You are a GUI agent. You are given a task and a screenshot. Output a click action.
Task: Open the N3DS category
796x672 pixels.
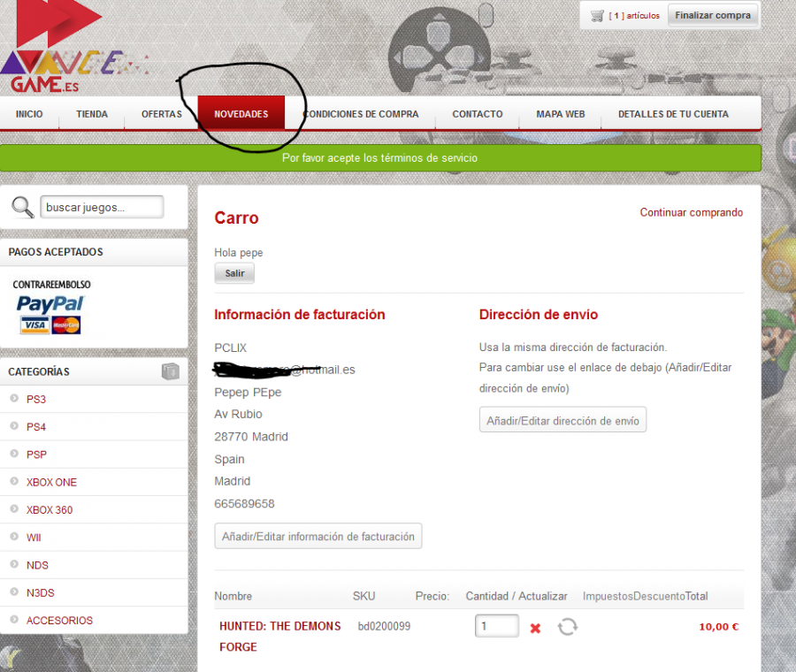click(41, 592)
